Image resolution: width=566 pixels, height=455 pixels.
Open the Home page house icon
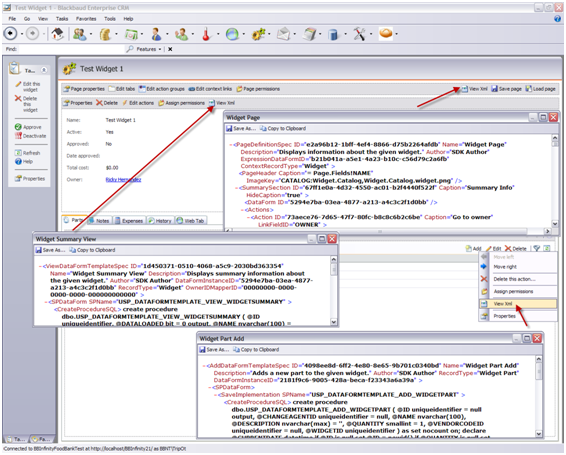tap(57, 34)
